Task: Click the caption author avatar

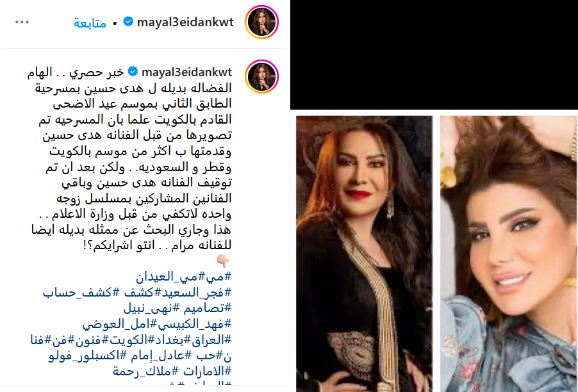Action: click(261, 77)
